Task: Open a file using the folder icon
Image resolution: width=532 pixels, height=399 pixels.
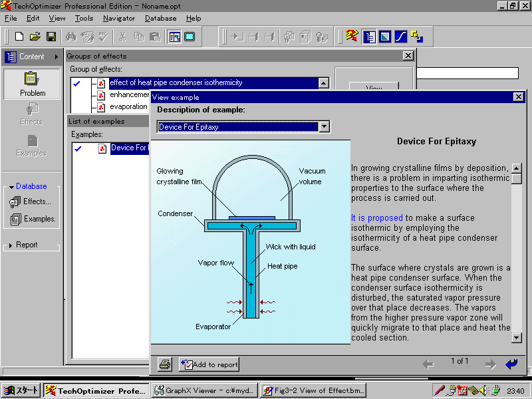Action: [x=35, y=37]
